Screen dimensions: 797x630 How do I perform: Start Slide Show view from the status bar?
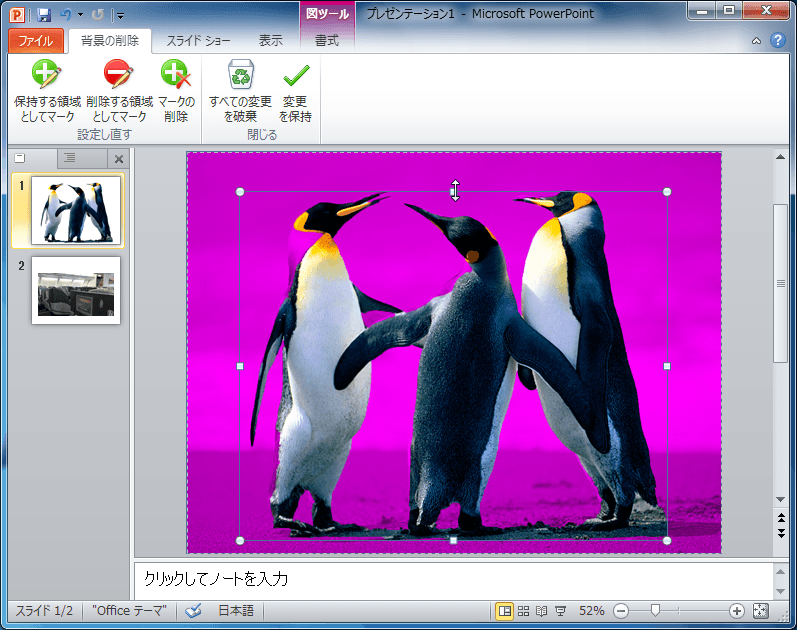click(561, 611)
